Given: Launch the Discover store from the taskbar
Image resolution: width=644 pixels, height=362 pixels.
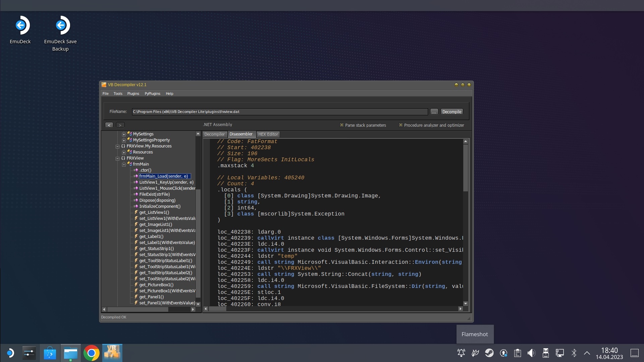Looking at the screenshot, I should click(x=50, y=353).
